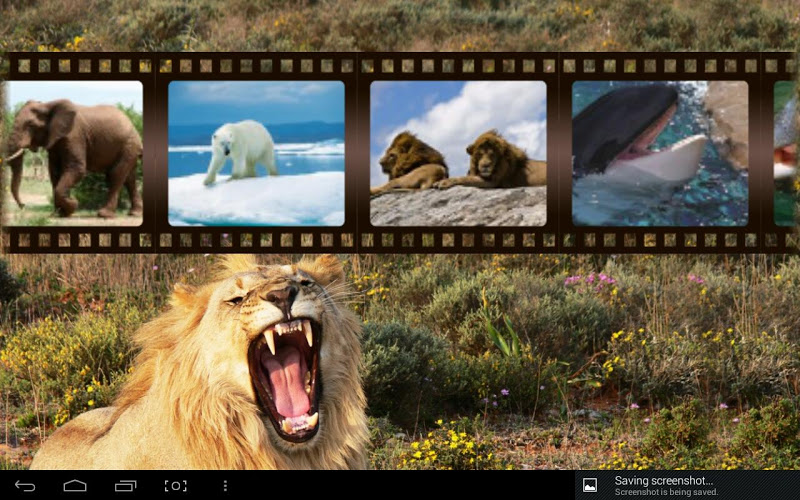Select the polar bear thumbnail

(x=256, y=153)
